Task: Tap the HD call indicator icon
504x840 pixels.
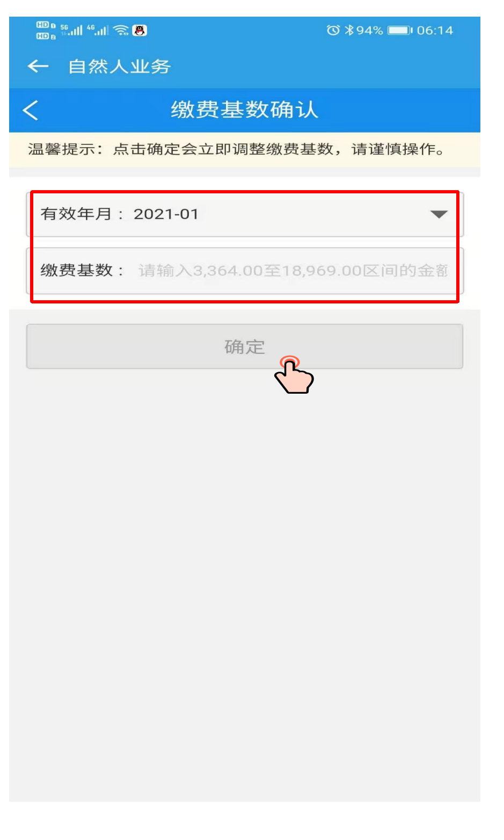Action: [x=46, y=31]
